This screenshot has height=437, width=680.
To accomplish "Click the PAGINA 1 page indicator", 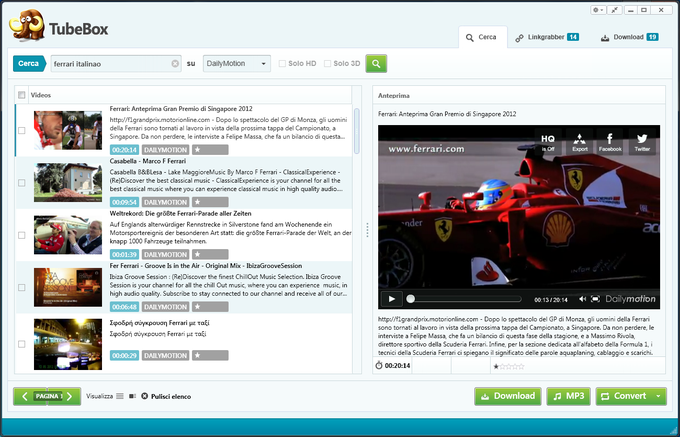I will [x=48, y=396].
